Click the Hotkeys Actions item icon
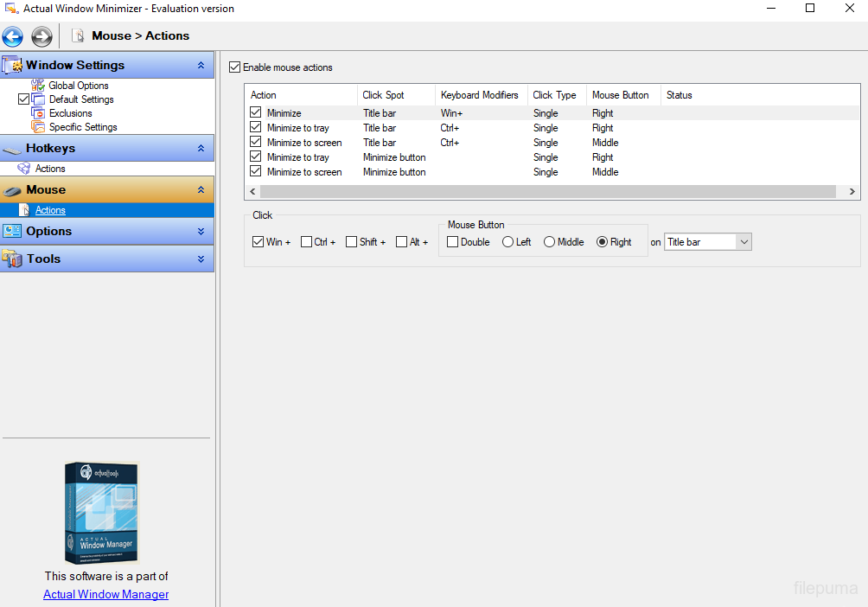This screenshot has width=868, height=607. tap(24, 169)
